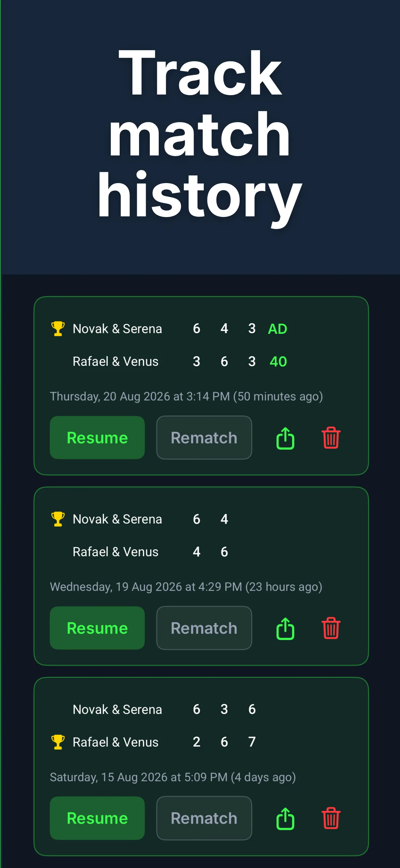Share the Wednesday 19 Aug match
Screen dimensions: 400x868
pyautogui.click(x=285, y=628)
